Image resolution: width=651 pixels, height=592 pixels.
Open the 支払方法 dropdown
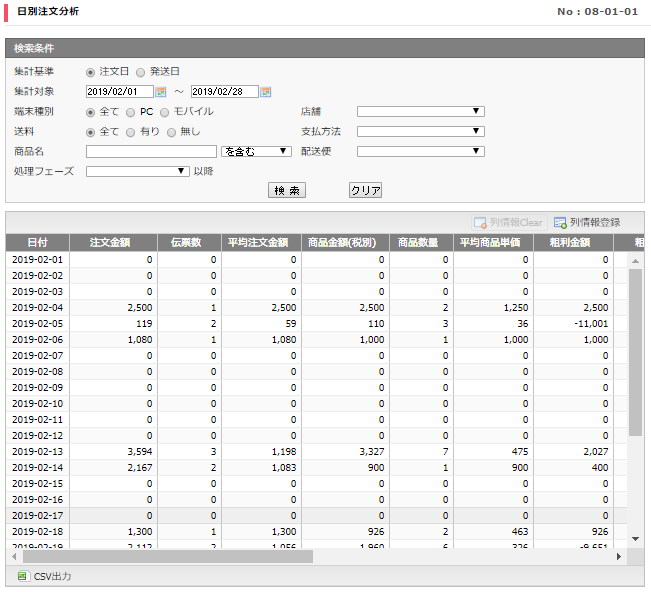coord(421,131)
